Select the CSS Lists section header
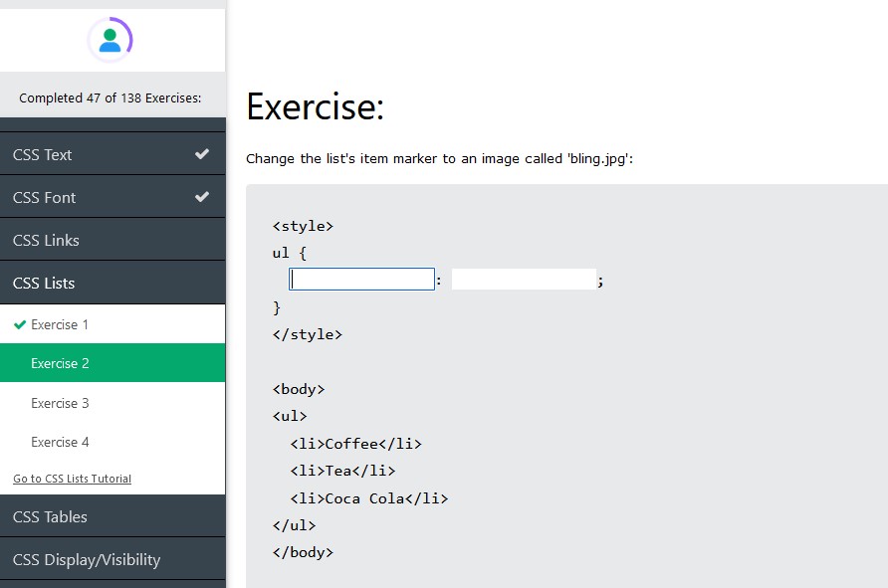 45,283
